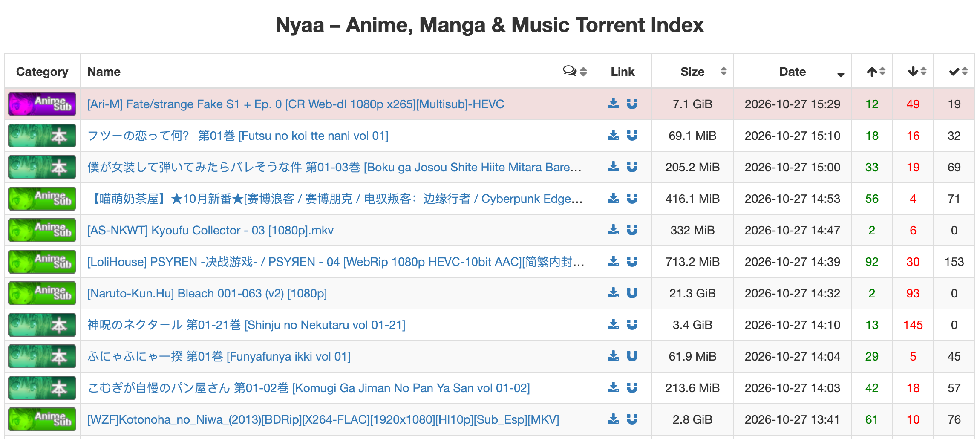This screenshot has width=980, height=439.
Task: Download torrent for Shinju no Nekutaru
Action: [613, 325]
